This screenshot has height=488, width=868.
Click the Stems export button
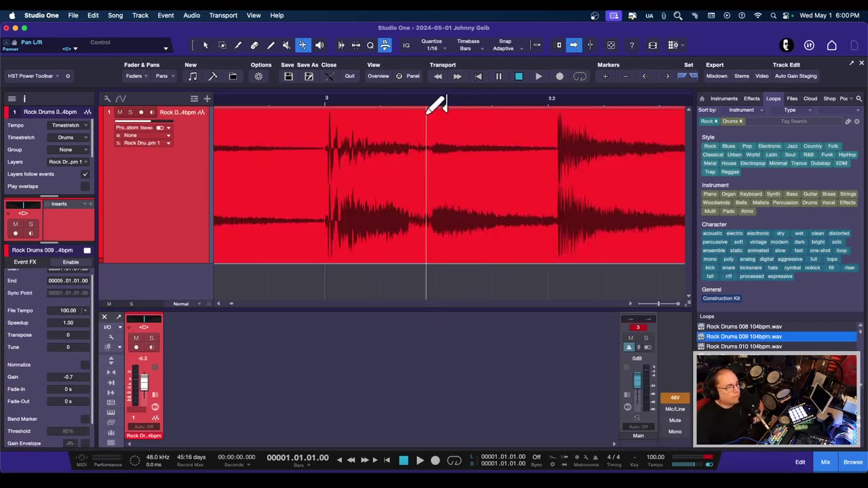tap(742, 77)
